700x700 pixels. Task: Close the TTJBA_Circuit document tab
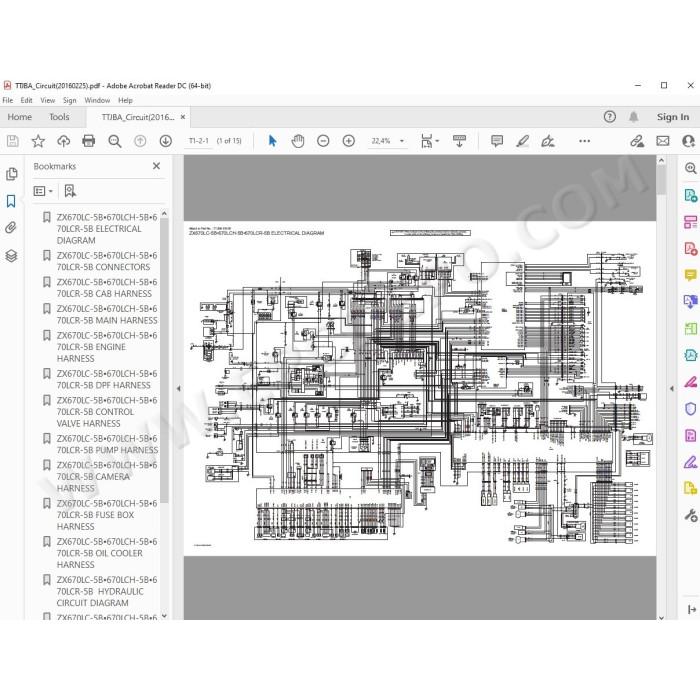pyautogui.click(x=183, y=117)
